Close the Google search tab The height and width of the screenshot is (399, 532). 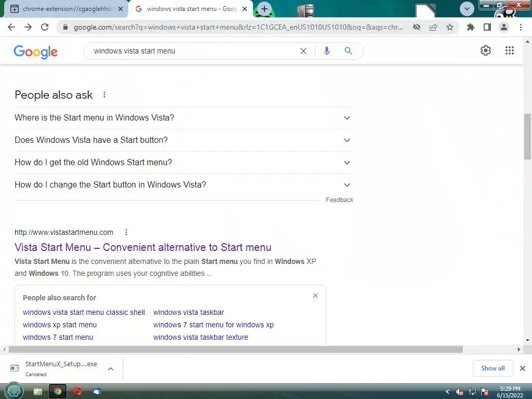tap(245, 9)
